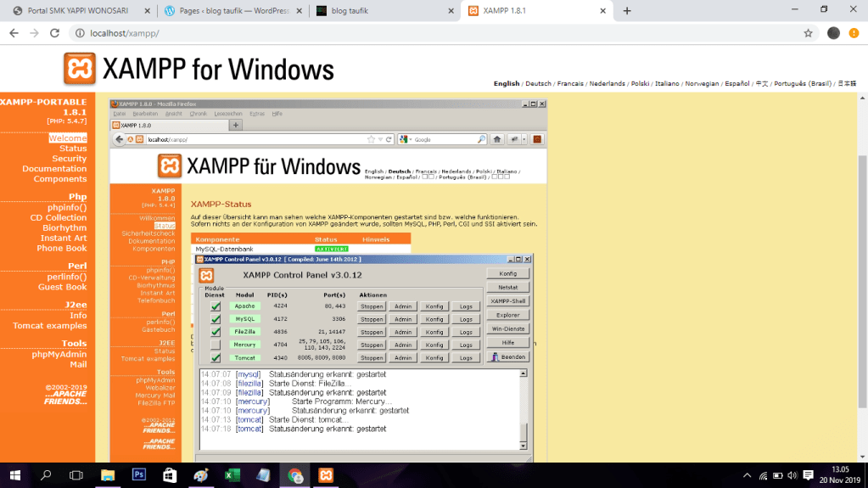View site information for localhost

click(79, 33)
